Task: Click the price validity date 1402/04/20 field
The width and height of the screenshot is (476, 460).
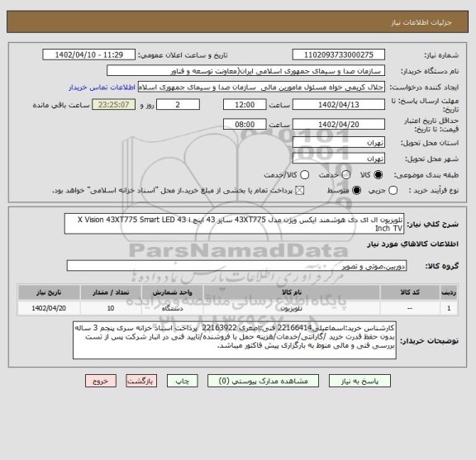Action: (339, 125)
